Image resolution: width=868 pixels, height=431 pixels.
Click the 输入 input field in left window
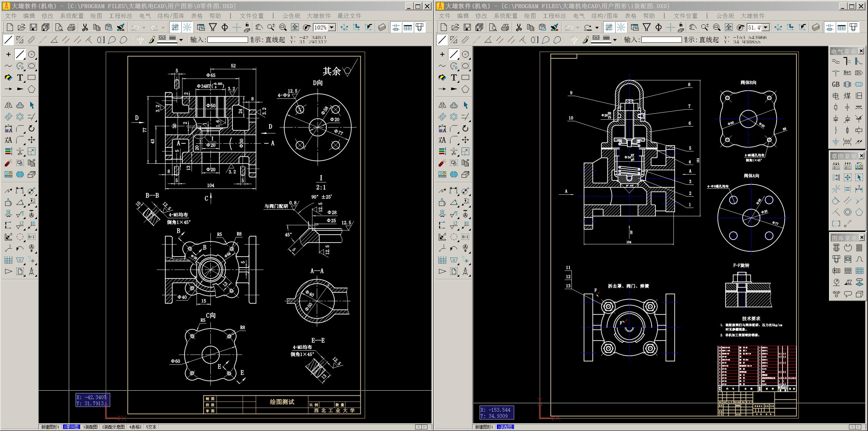(x=227, y=40)
